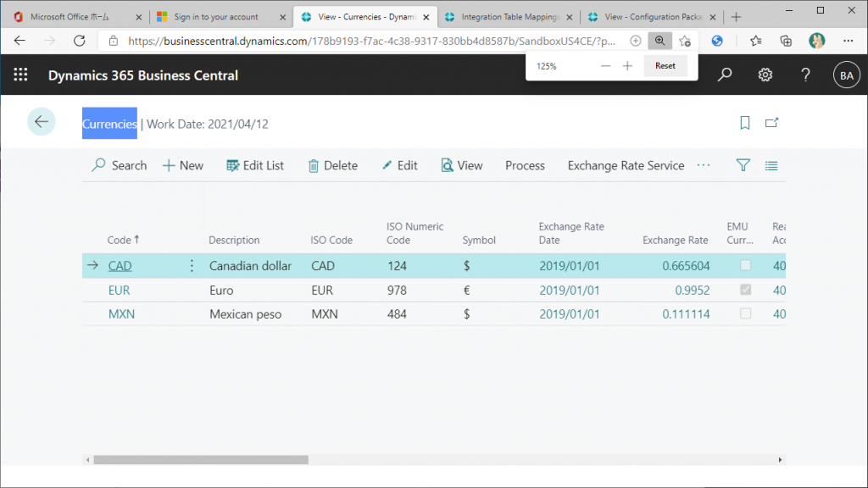Click the View action
The height and width of the screenshot is (488, 868).
462,165
